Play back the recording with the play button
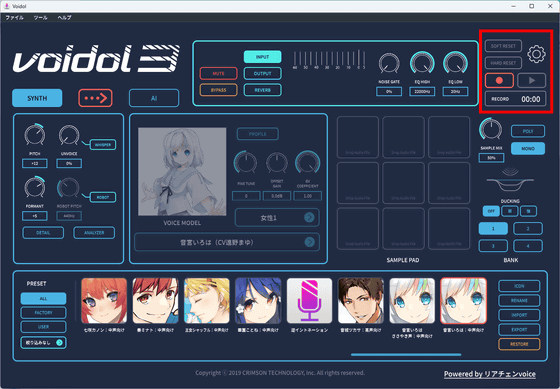Screen dimensions: 560x389 coord(531,80)
